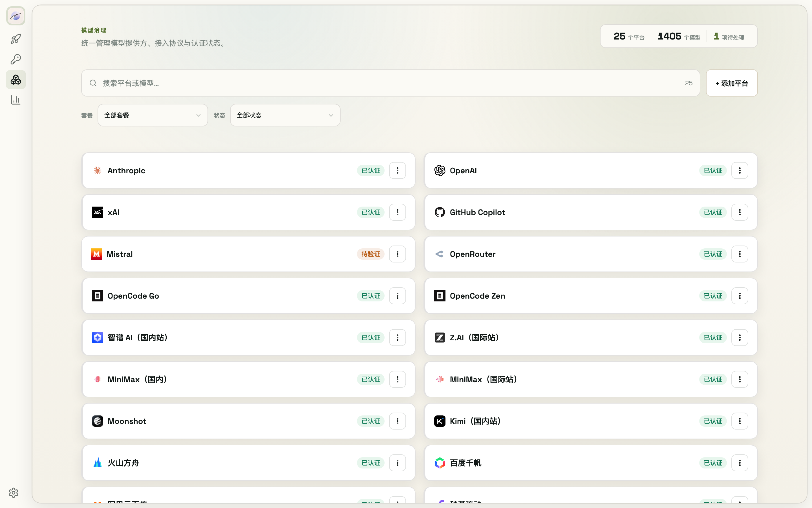Click the Anthropic logo icon
The width and height of the screenshot is (812, 508).
(98, 170)
